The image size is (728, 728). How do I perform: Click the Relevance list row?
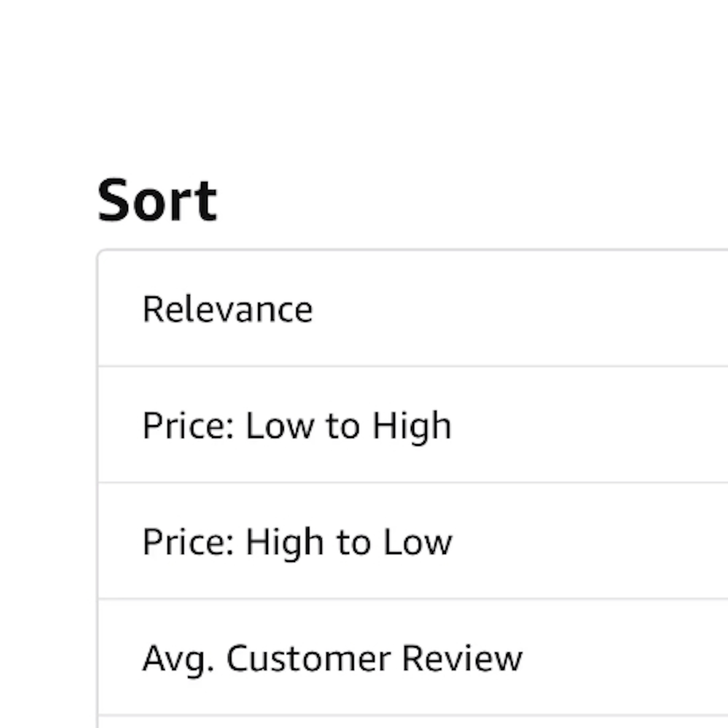pyautogui.click(x=227, y=309)
